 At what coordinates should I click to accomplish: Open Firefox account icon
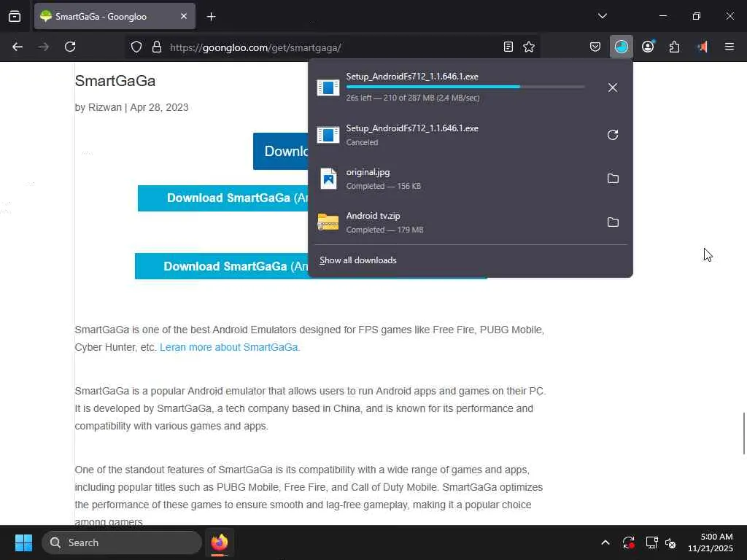point(648,47)
